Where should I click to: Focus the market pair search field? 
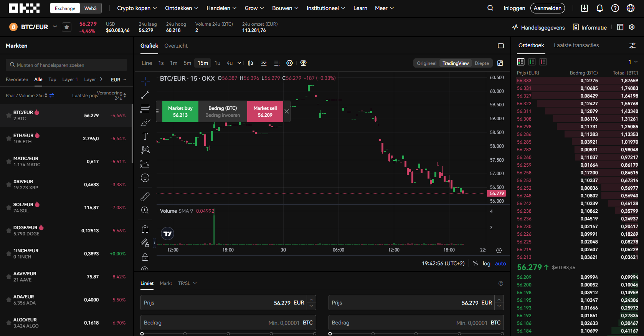[x=66, y=65]
